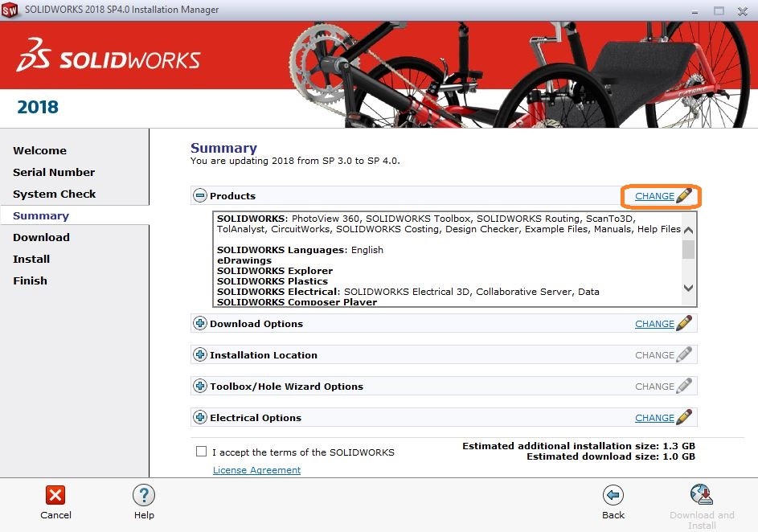
Task: Click 'Estimated additional installation size: 1.3 GB' text
Action: (x=579, y=446)
